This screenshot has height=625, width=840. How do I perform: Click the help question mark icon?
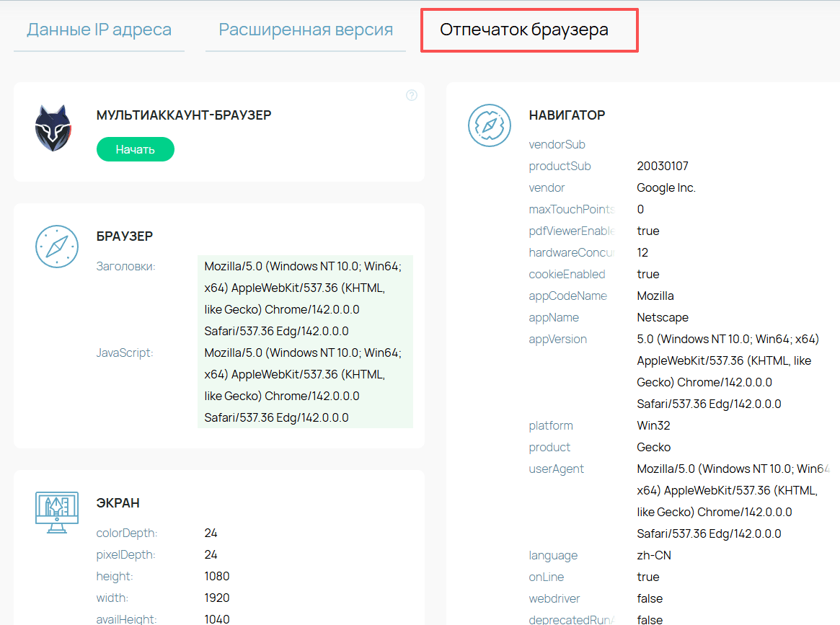click(x=412, y=95)
